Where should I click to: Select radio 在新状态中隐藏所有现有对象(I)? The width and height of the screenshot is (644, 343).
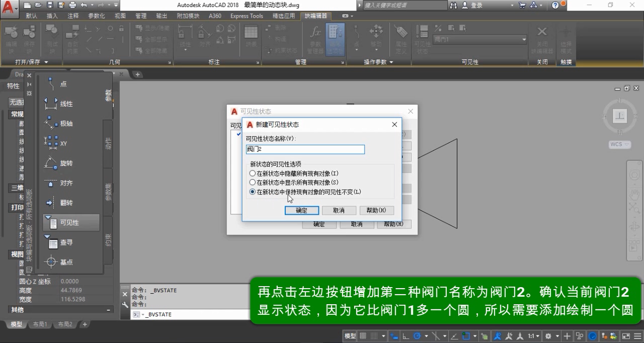[x=253, y=174]
